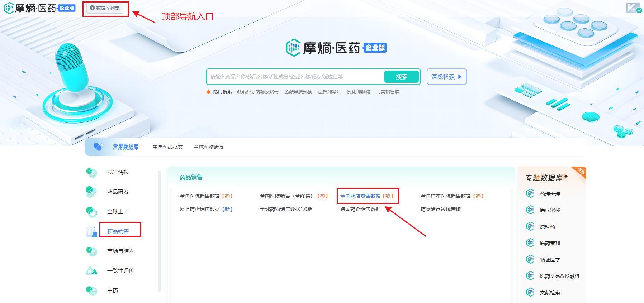This screenshot has height=303, width=644.
Task: Select 药品研发 in sidebar
Action: tap(118, 192)
